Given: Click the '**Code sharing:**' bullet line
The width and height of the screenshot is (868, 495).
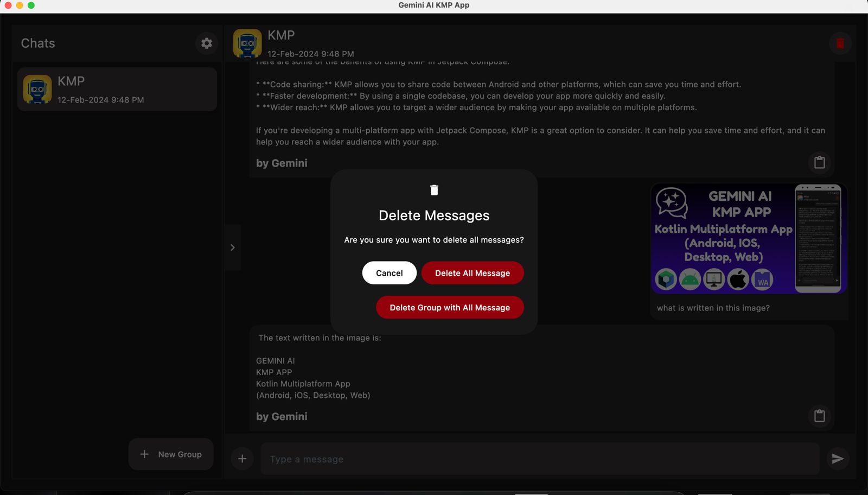Looking at the screenshot, I should (499, 85).
